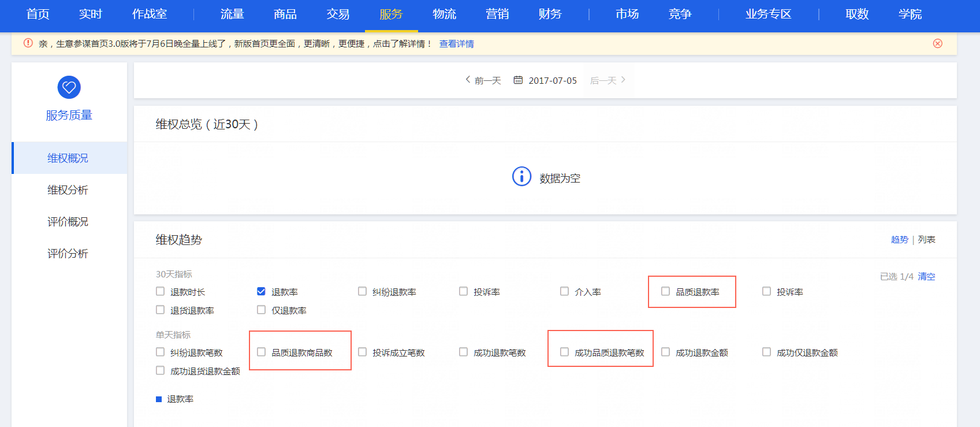Select the 服务 top menu tab
This screenshot has height=427, width=980.
[x=391, y=14]
